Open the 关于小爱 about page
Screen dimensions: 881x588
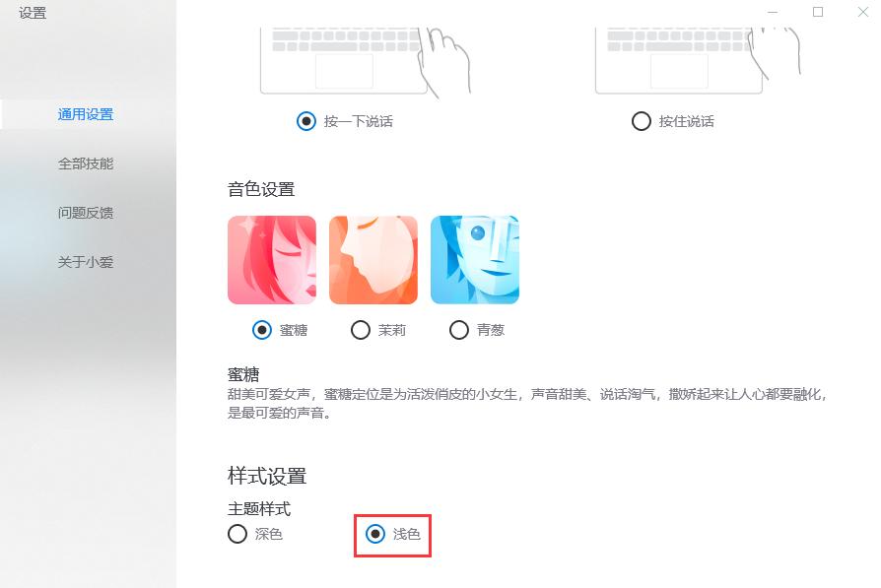coord(86,262)
